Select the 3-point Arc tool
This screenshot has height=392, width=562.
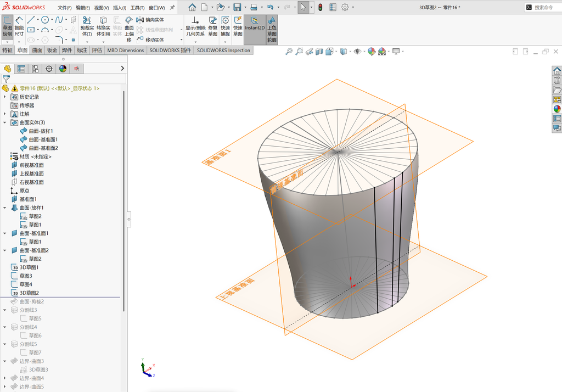point(45,30)
